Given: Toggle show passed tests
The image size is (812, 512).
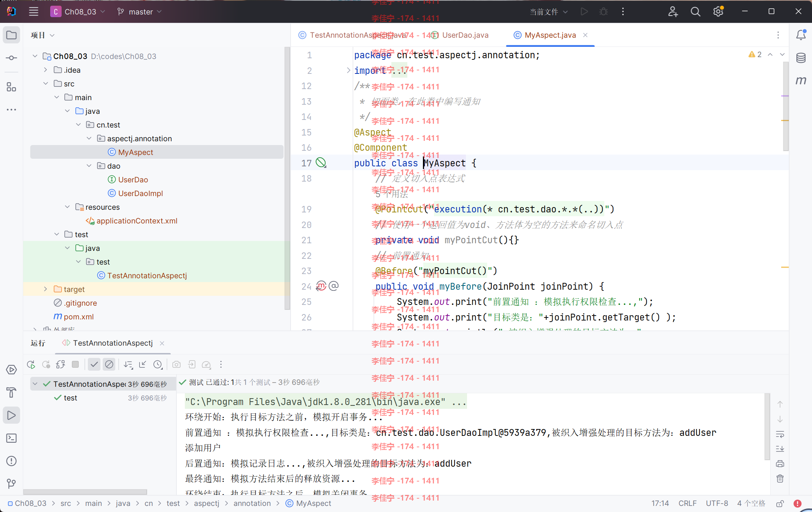Looking at the screenshot, I should point(94,365).
